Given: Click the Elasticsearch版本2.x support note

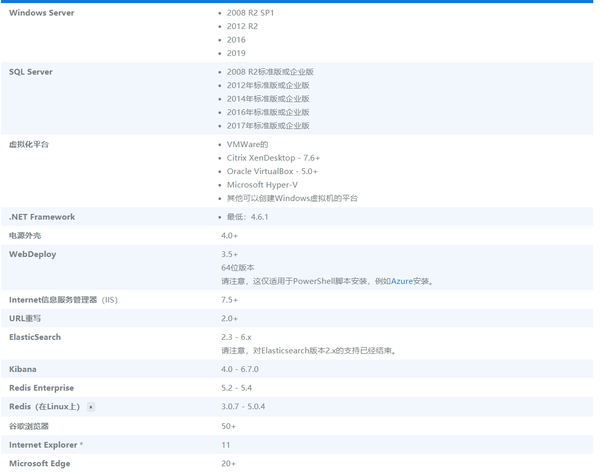Looking at the screenshot, I should pyautogui.click(x=308, y=351).
